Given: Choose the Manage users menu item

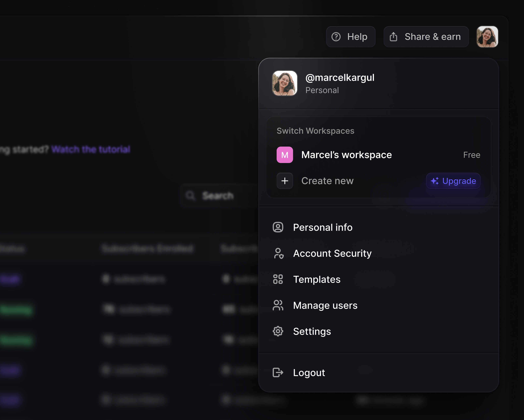Looking at the screenshot, I should [x=325, y=305].
